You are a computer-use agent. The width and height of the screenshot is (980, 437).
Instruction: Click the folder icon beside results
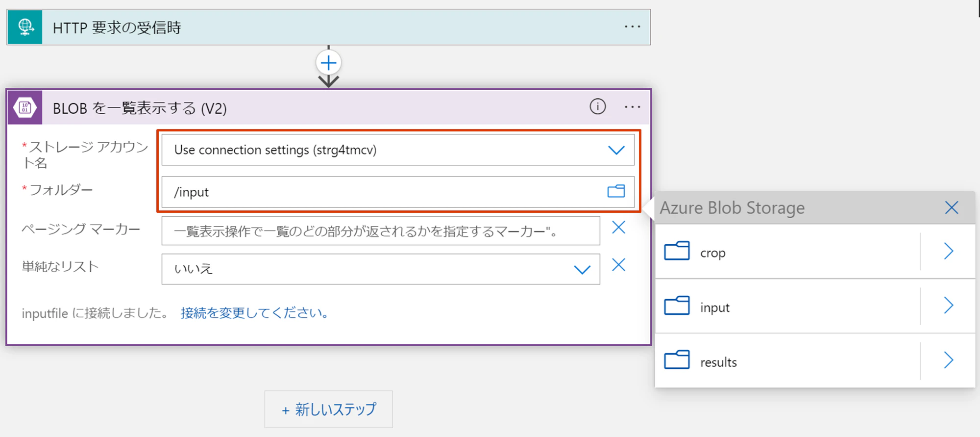pyautogui.click(x=677, y=360)
